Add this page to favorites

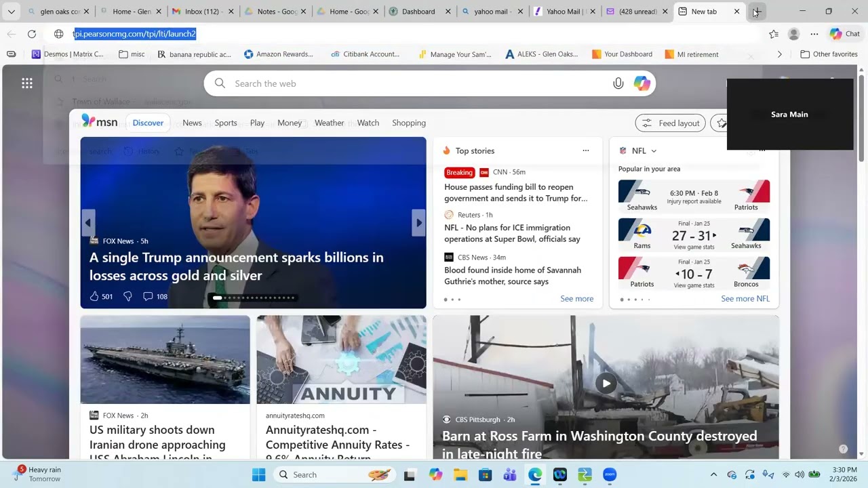click(774, 34)
